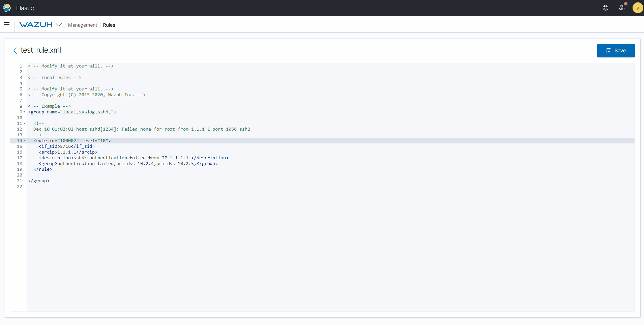This screenshot has height=325, width=644.
Task: Click the user avatar labeled 'a'
Action: point(637,8)
